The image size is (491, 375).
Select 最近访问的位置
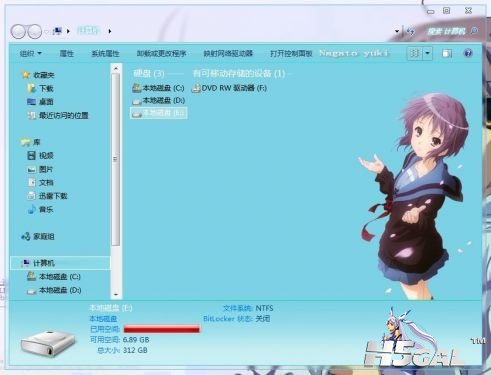click(58, 115)
